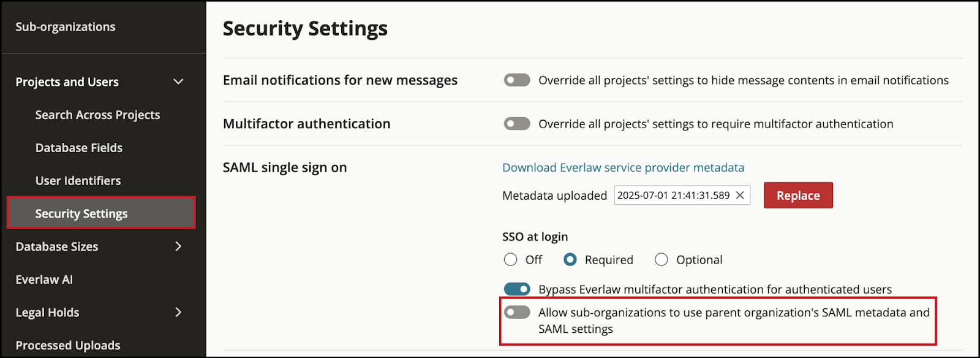Image resolution: width=980 pixels, height=358 pixels.
Task: Enable override to require multifactor authentication
Action: 516,123
